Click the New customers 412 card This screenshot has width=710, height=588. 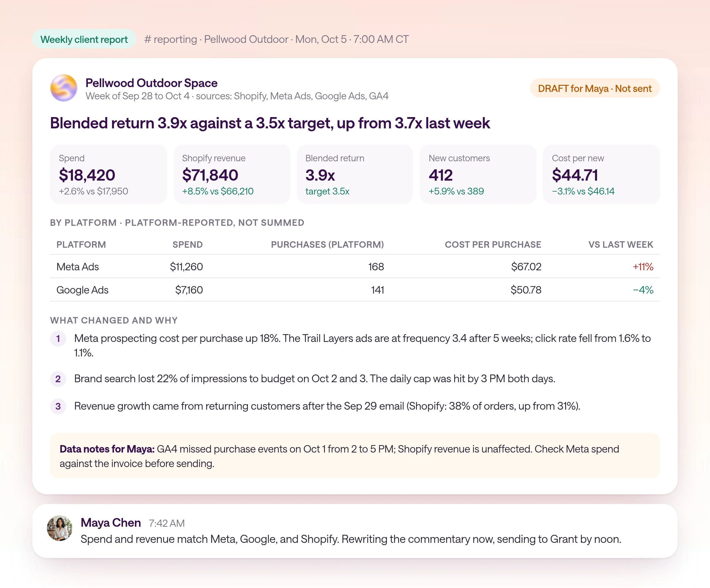pos(478,174)
